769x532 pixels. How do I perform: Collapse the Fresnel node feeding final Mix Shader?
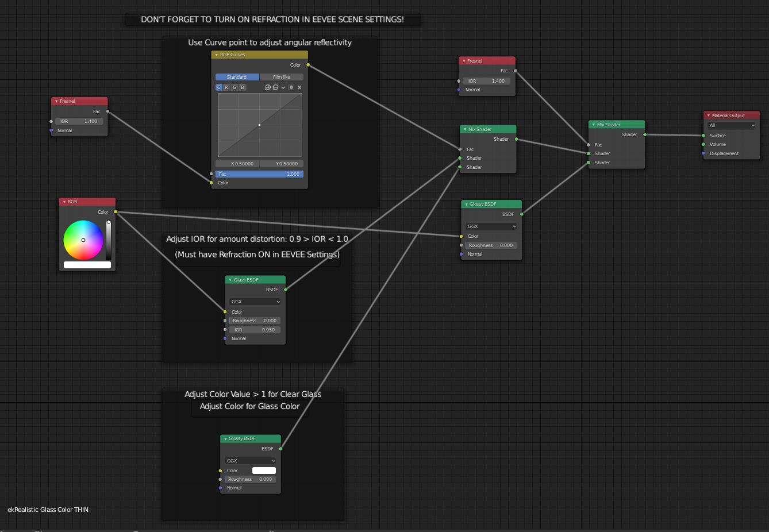tap(464, 61)
